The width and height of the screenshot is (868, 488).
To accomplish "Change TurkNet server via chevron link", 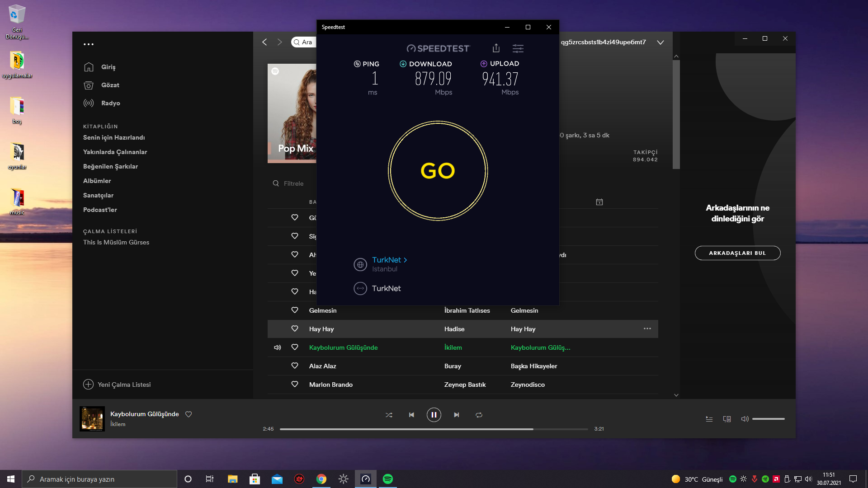I will point(390,260).
